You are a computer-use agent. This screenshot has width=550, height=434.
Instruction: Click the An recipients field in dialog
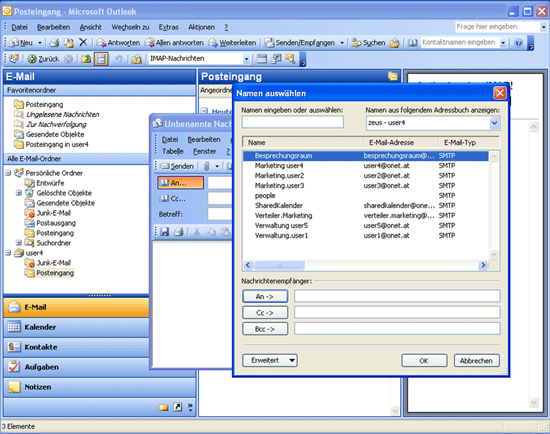pos(397,296)
